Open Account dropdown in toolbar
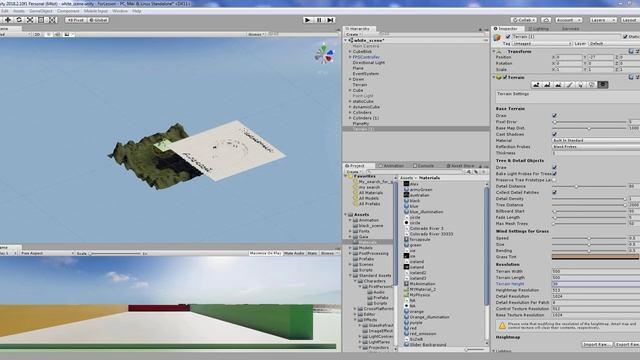 pos(568,20)
